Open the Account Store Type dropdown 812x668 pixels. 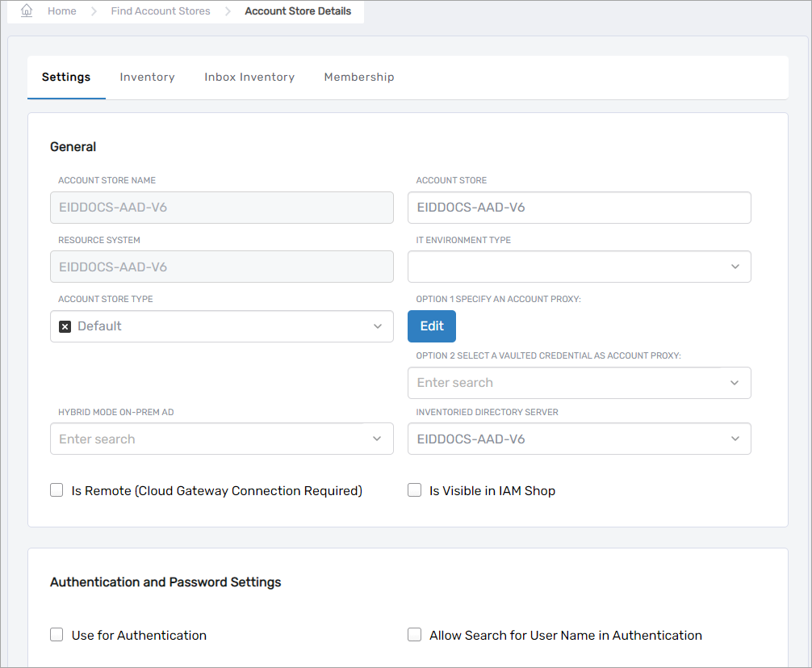point(377,326)
